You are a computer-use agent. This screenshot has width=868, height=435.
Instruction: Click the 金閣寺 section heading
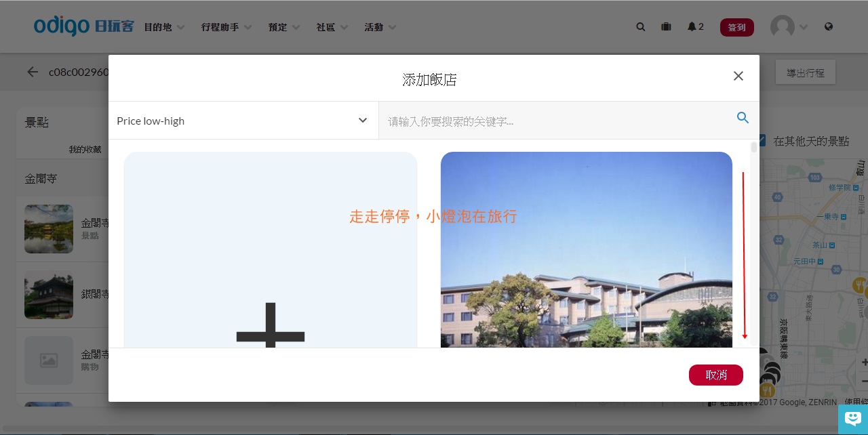41,179
